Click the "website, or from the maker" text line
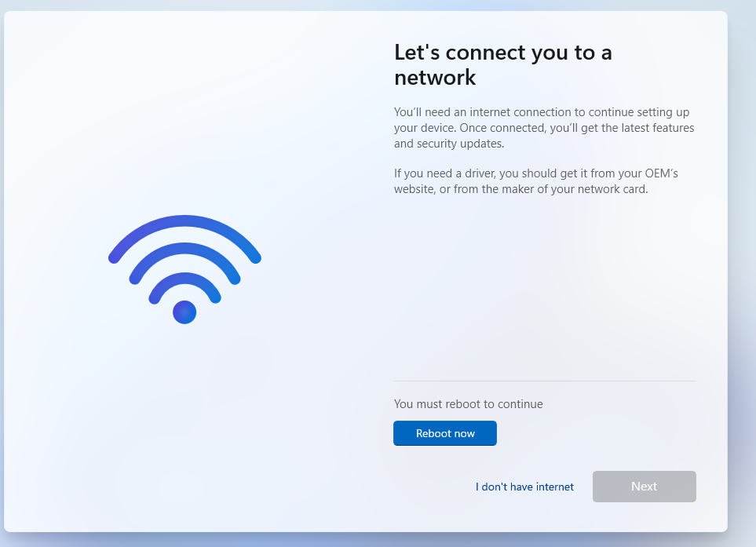756x547 pixels. click(x=520, y=189)
